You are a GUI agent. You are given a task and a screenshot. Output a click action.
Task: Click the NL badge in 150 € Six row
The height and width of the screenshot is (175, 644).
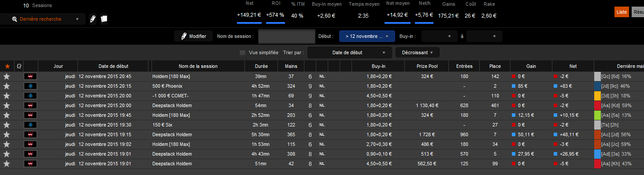point(322,125)
